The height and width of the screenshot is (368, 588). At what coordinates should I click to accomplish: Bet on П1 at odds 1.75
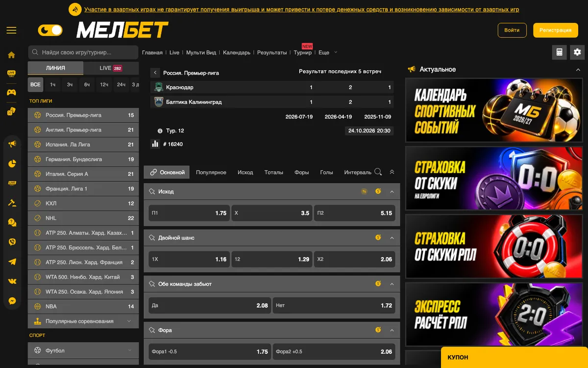click(189, 213)
